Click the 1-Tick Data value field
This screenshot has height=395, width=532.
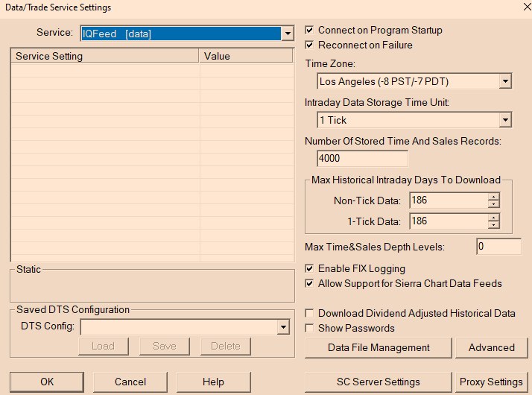(x=449, y=221)
